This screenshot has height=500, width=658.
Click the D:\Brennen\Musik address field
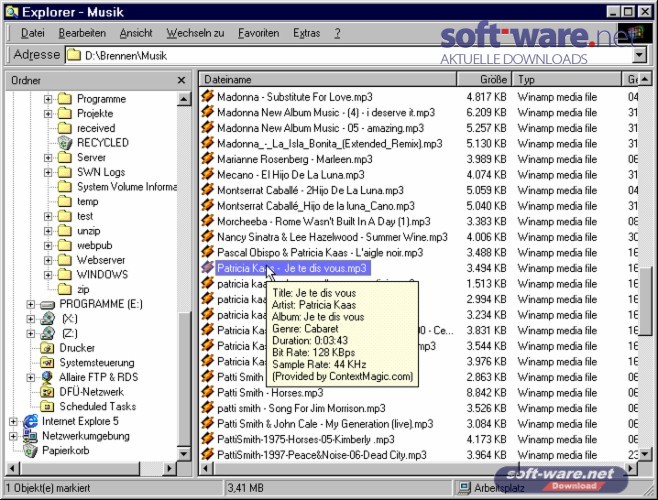coord(348,55)
